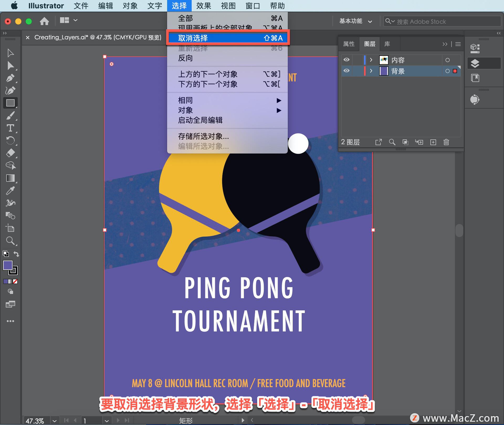Open 存储所选对象 menu command
Screen dimensions: 504x425
click(203, 136)
